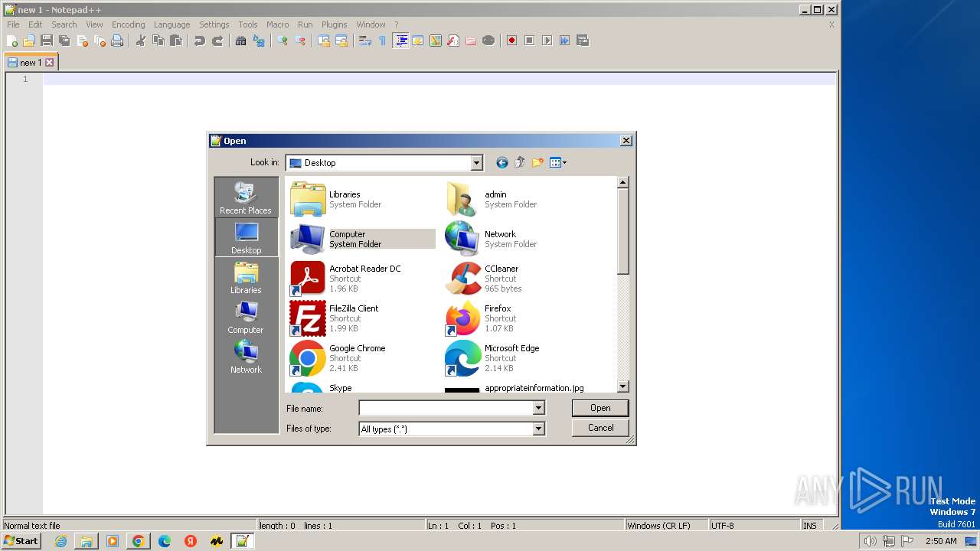Open the View Menu dropdown in dialog
Image resolution: width=980 pixels, height=551 pixels.
coord(558,162)
